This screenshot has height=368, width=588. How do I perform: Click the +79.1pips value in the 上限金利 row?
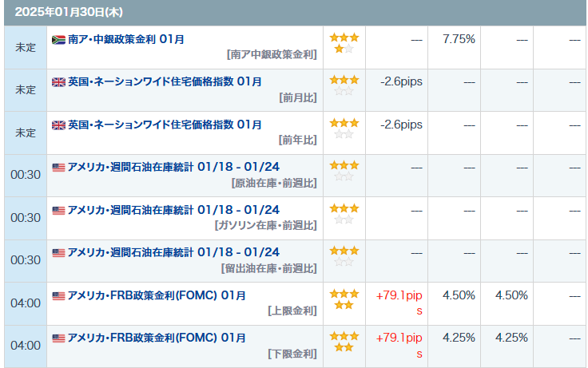click(399, 303)
